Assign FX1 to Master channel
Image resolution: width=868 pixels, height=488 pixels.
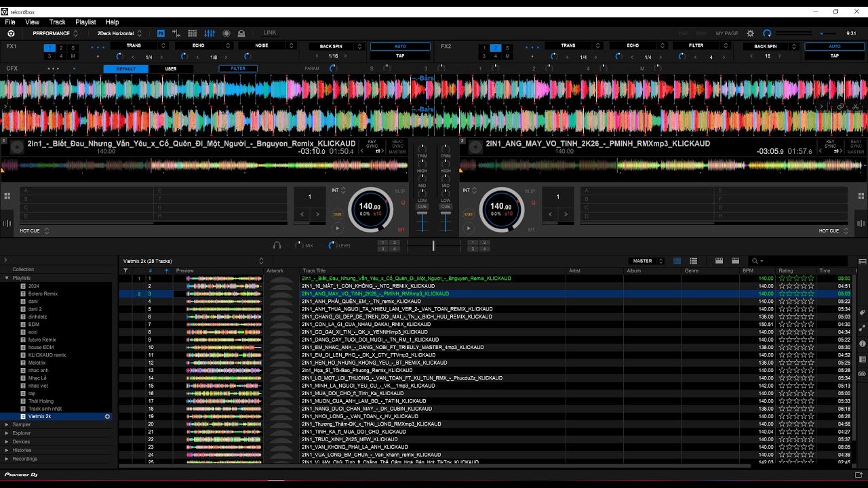click(73, 56)
